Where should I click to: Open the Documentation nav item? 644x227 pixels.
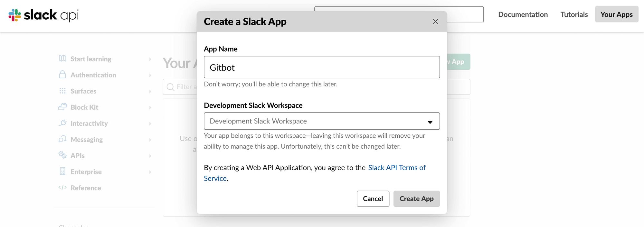(x=523, y=15)
